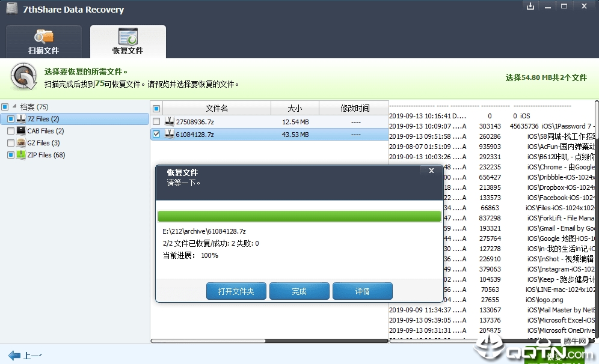The width and height of the screenshot is (599, 364).
Task: Click the 43.53 MB size cell
Action: tap(295, 135)
